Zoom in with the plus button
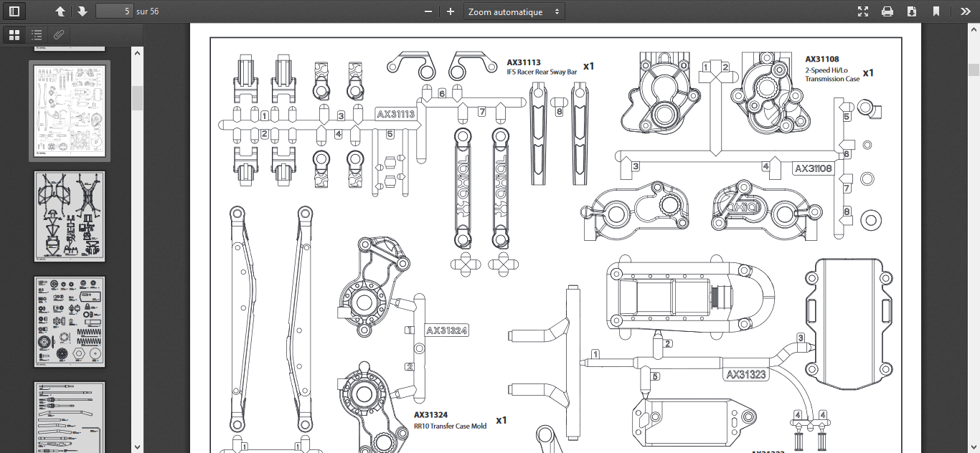The width and height of the screenshot is (980, 453). point(451,11)
